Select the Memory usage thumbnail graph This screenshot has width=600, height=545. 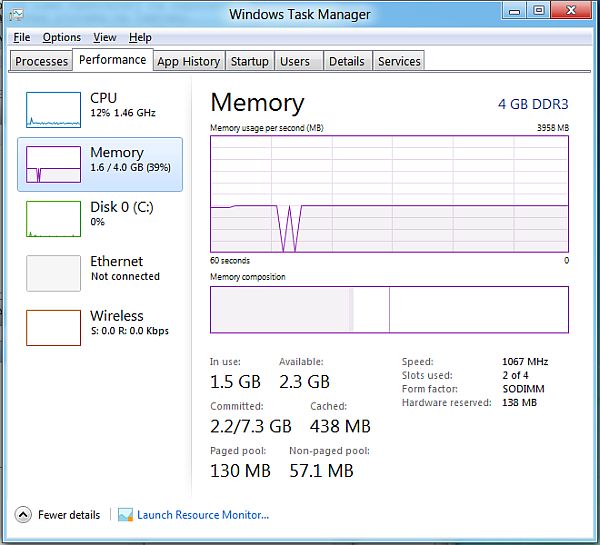click(x=53, y=164)
